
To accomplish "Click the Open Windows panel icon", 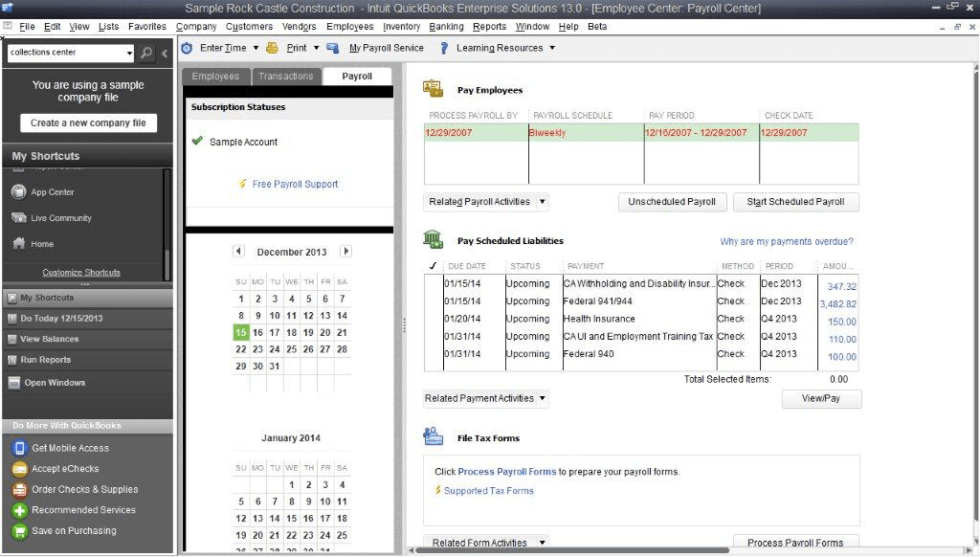I will click(13, 383).
